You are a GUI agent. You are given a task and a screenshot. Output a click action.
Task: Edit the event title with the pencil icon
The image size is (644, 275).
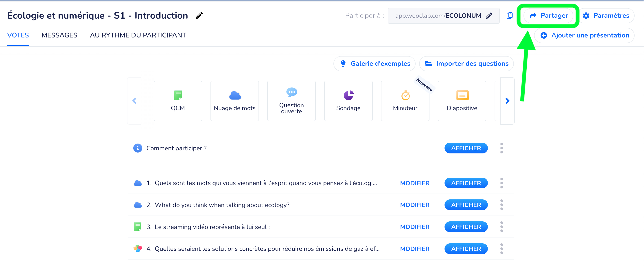click(199, 15)
